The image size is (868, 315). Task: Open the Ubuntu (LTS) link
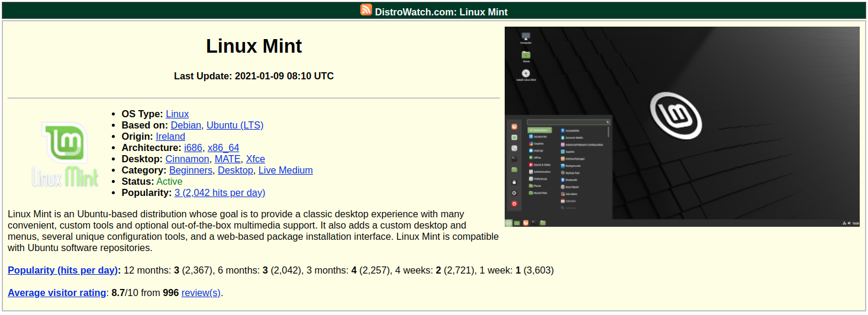click(235, 126)
